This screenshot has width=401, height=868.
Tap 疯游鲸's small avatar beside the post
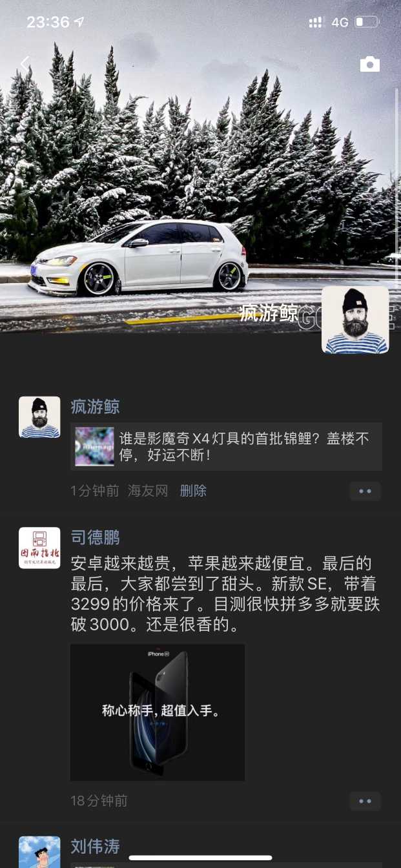39,417
